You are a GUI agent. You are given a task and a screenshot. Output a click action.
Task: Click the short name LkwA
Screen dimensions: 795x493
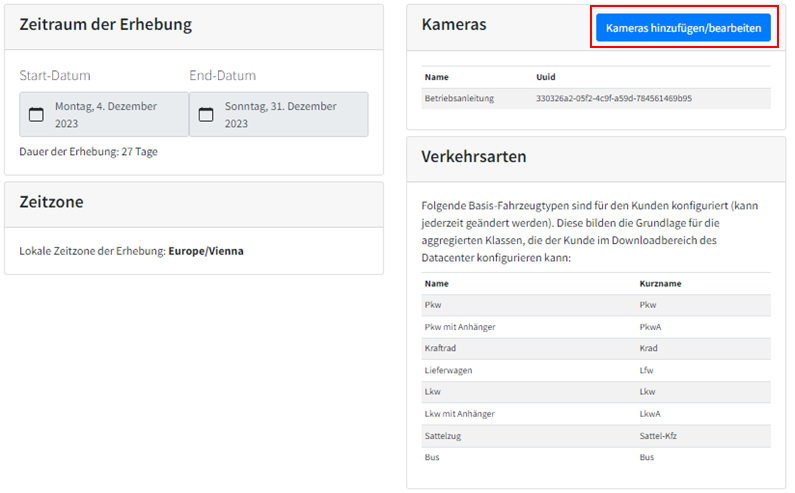[x=650, y=414]
